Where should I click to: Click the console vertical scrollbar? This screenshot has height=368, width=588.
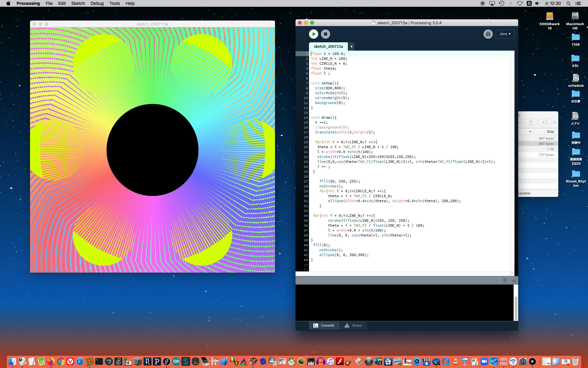pyautogui.click(x=516, y=308)
